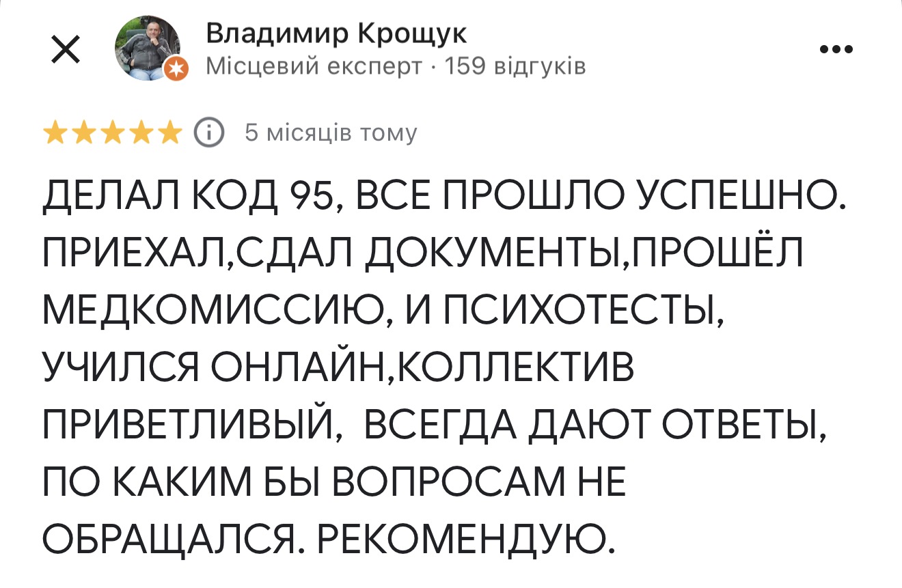Close the review with the X icon
Viewport: 902px width, 588px height.
[x=66, y=50]
